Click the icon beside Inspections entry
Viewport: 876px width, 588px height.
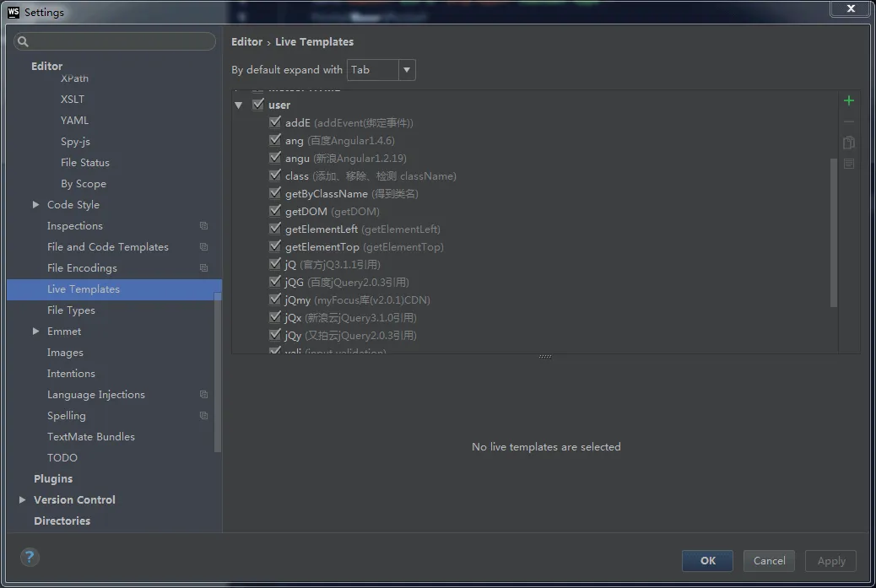pyautogui.click(x=203, y=226)
